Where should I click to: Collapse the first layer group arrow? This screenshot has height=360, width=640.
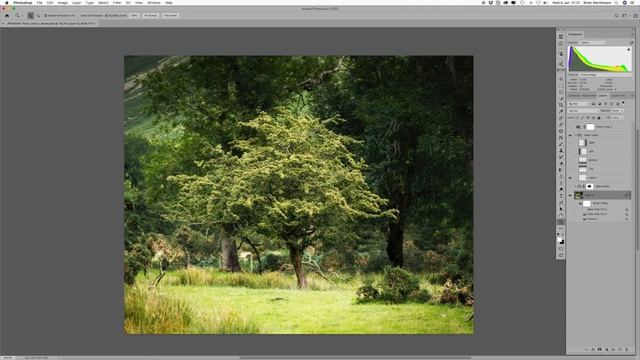click(x=576, y=135)
